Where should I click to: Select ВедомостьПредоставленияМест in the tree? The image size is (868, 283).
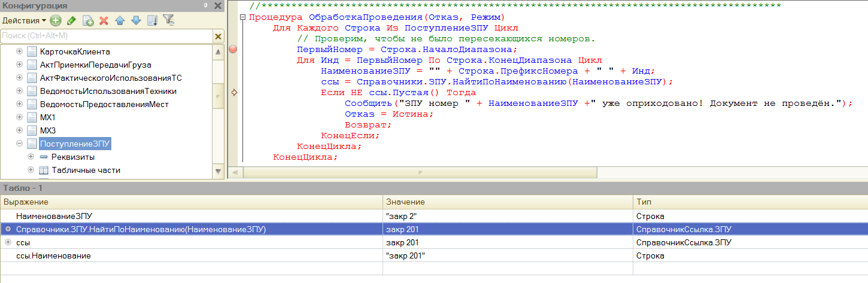point(104,104)
